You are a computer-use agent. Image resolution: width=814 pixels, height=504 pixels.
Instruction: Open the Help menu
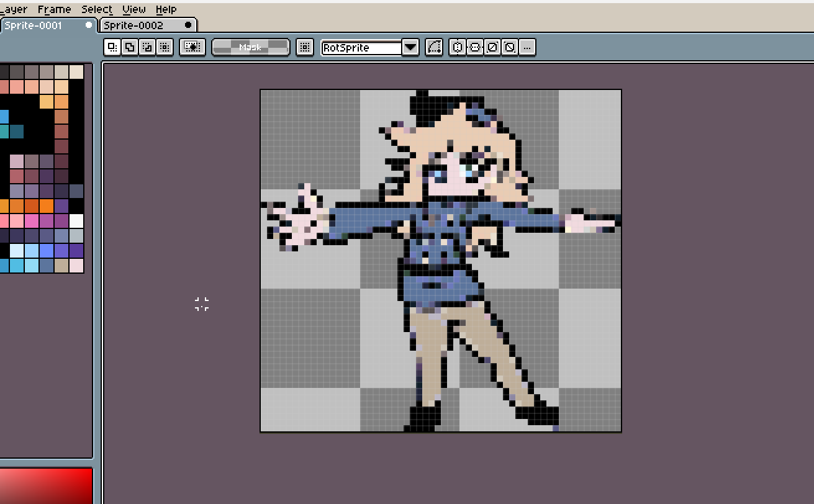point(166,9)
